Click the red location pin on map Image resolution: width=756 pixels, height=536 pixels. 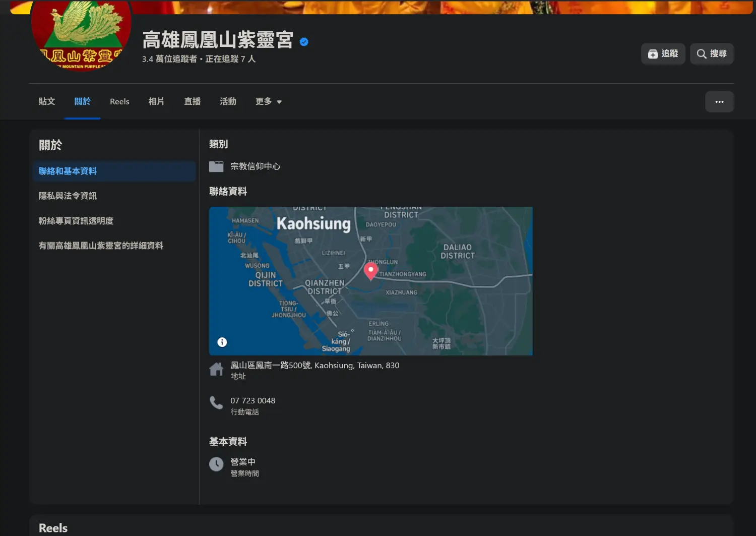coord(371,270)
